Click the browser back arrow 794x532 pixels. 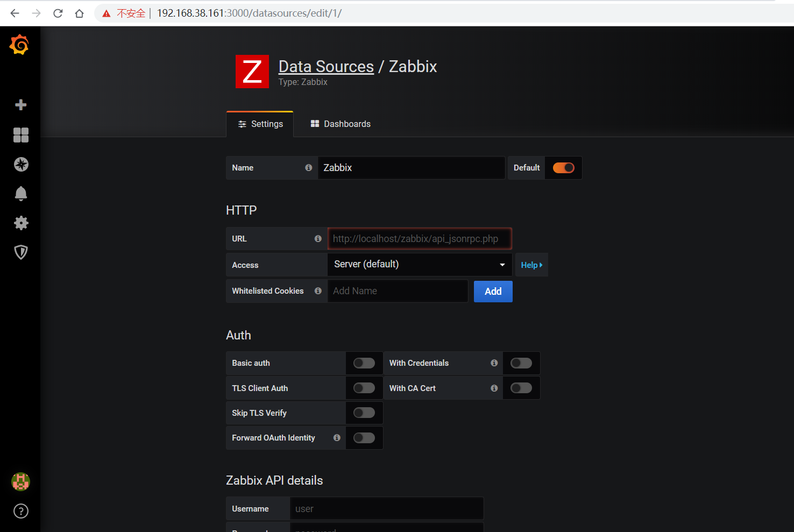[15, 13]
